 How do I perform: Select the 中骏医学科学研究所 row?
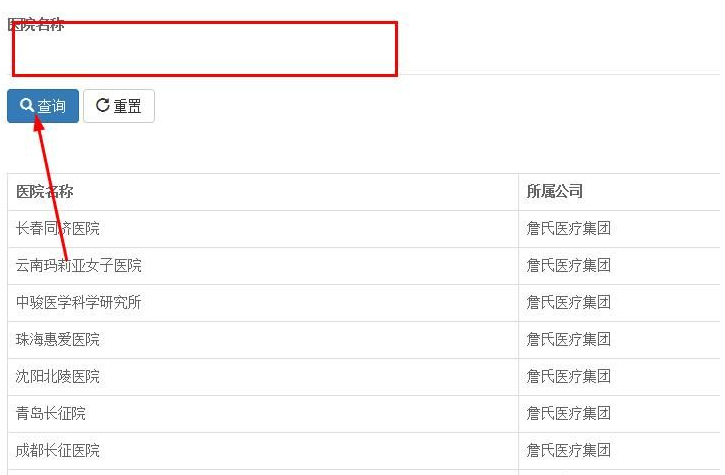[x=79, y=302]
